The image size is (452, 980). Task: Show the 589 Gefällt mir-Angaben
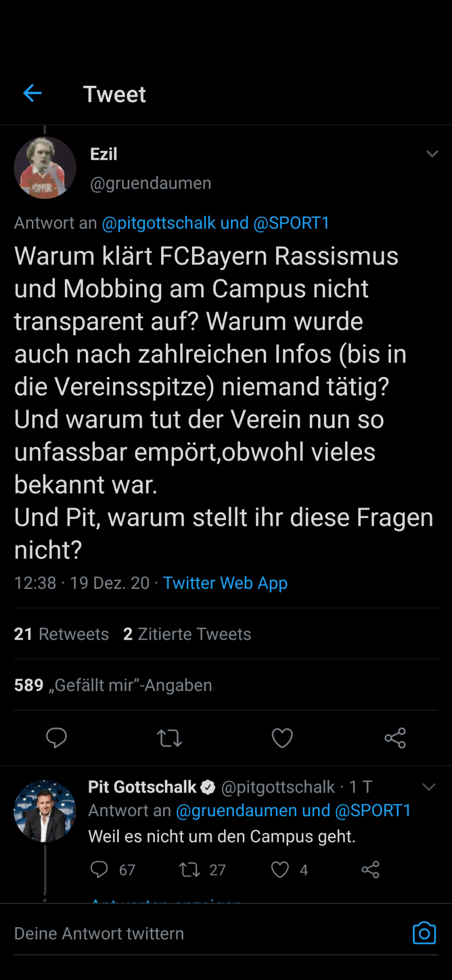pyautogui.click(x=113, y=685)
